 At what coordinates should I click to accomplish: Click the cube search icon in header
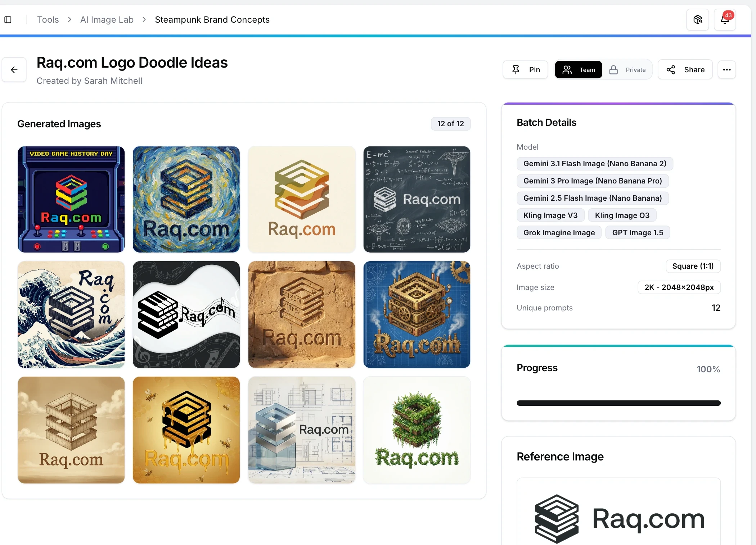(698, 19)
